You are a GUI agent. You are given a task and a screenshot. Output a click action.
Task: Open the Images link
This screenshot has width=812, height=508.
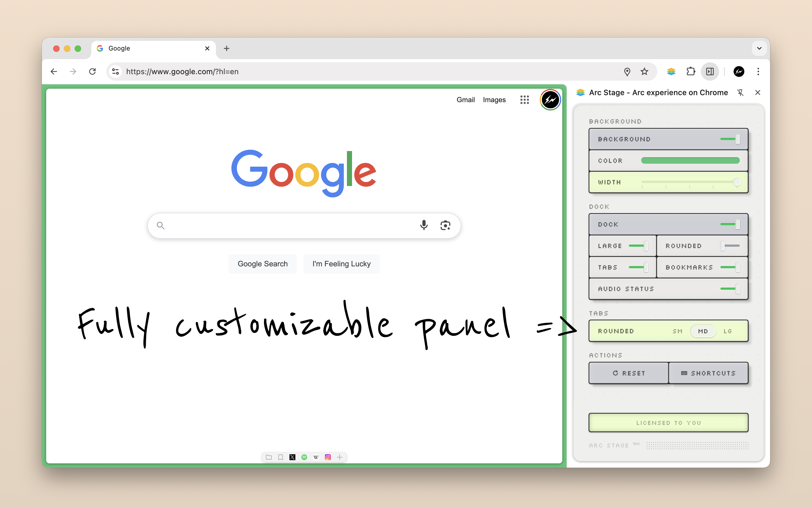[x=494, y=100]
